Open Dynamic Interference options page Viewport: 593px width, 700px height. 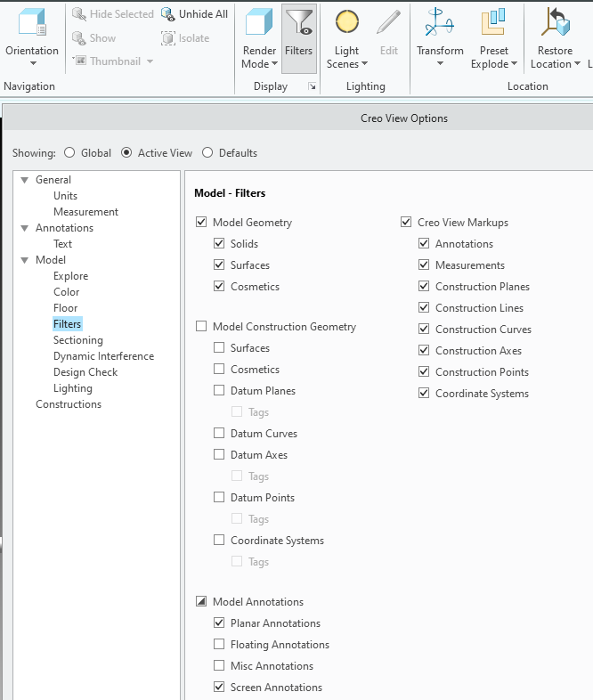tap(103, 356)
